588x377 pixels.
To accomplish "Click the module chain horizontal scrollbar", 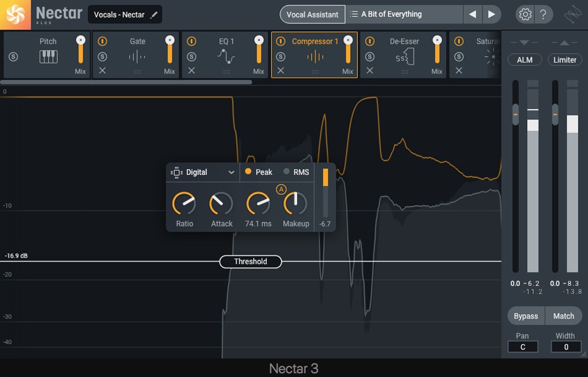I will [126, 82].
